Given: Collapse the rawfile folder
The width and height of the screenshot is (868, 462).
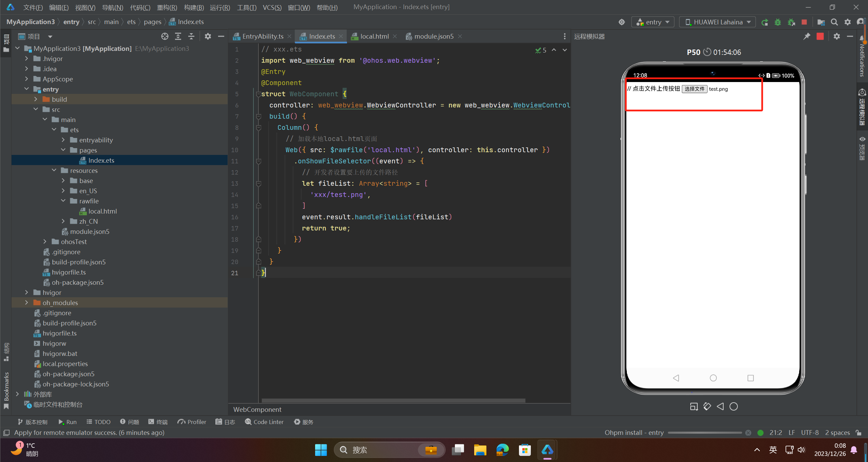Looking at the screenshot, I should pos(63,201).
